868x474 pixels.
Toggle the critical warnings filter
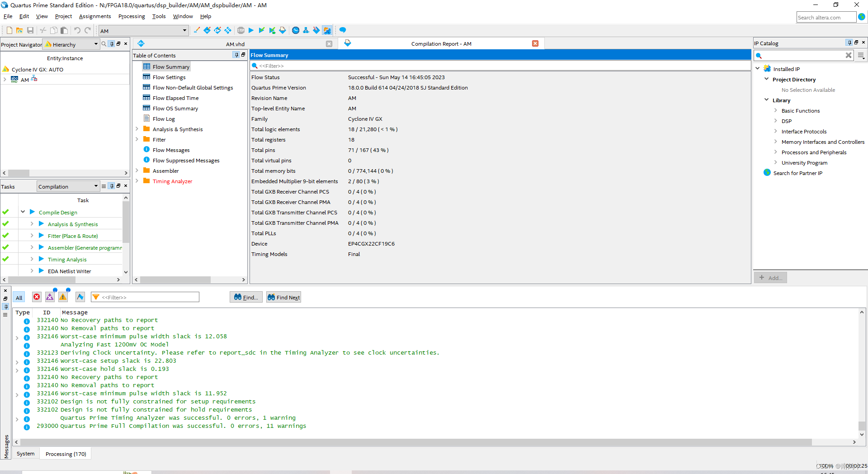click(x=50, y=297)
